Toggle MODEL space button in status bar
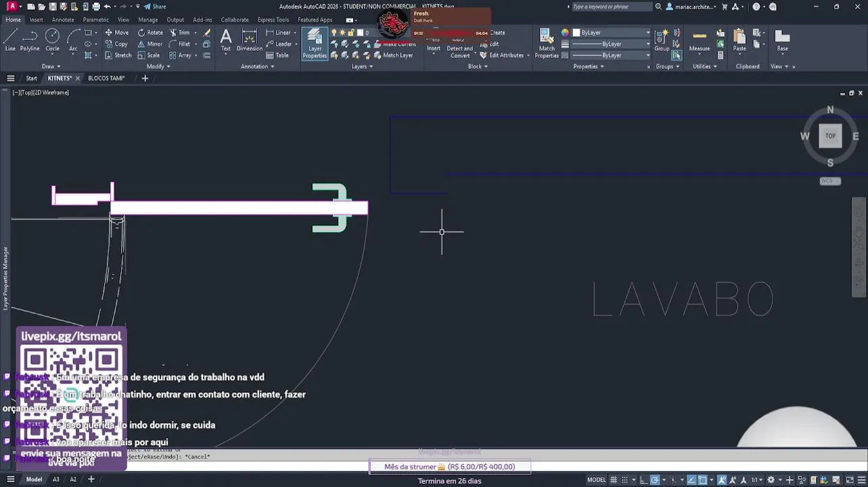Image resolution: width=868 pixels, height=487 pixels. click(596, 480)
